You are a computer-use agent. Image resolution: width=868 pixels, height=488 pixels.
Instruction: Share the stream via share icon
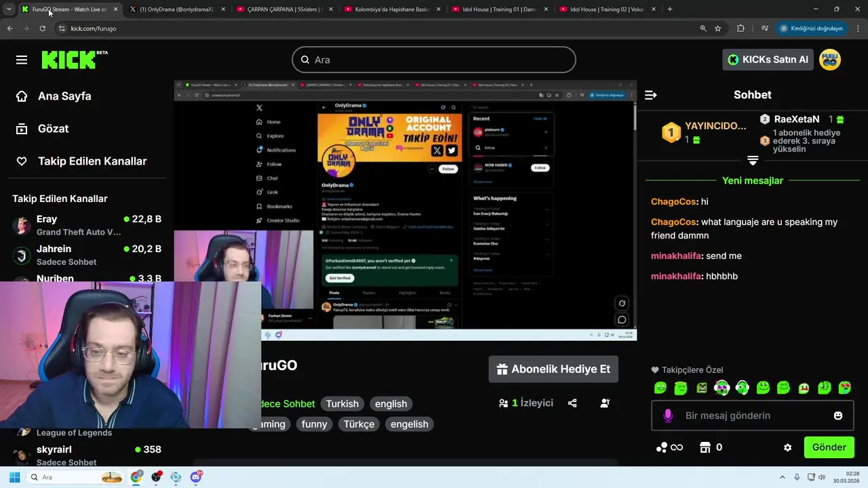(x=572, y=403)
